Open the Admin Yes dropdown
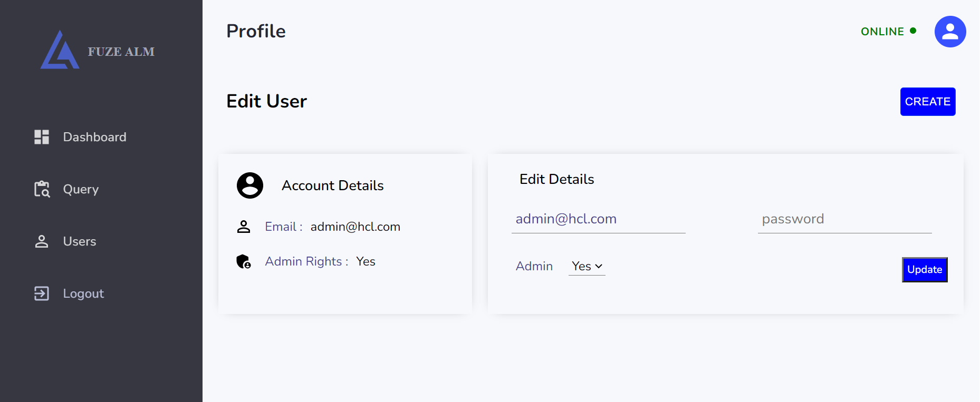 587,267
